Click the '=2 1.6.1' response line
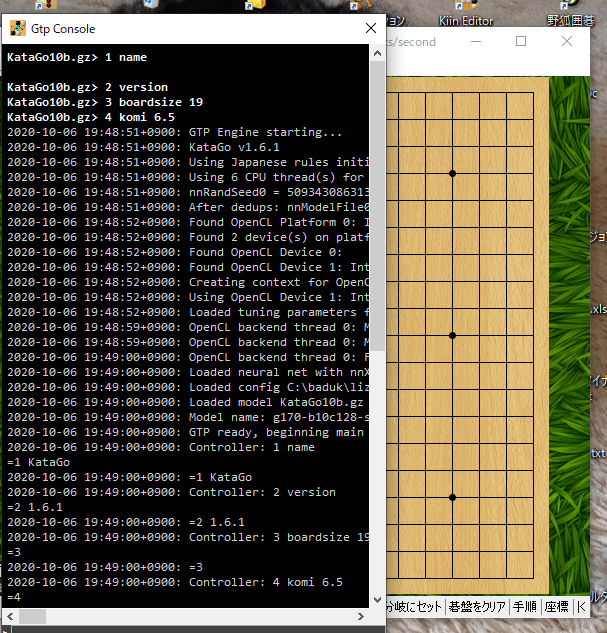This screenshot has width=607, height=633. (x=35, y=507)
